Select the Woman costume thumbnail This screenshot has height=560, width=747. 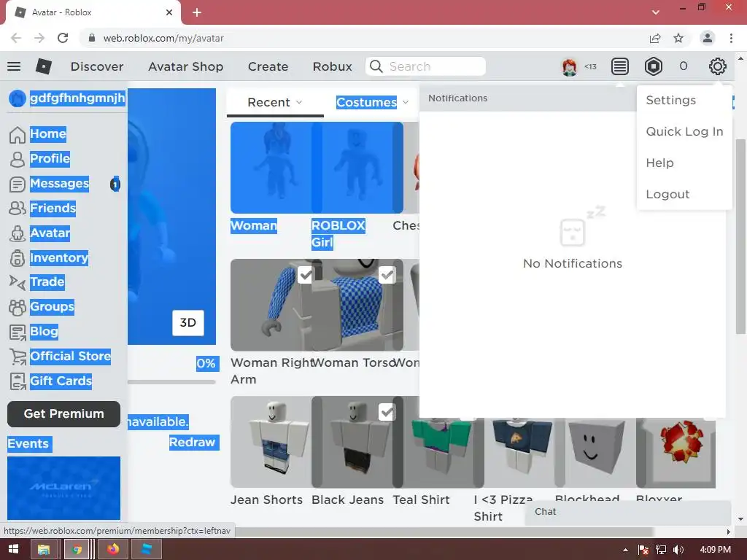pos(271,168)
